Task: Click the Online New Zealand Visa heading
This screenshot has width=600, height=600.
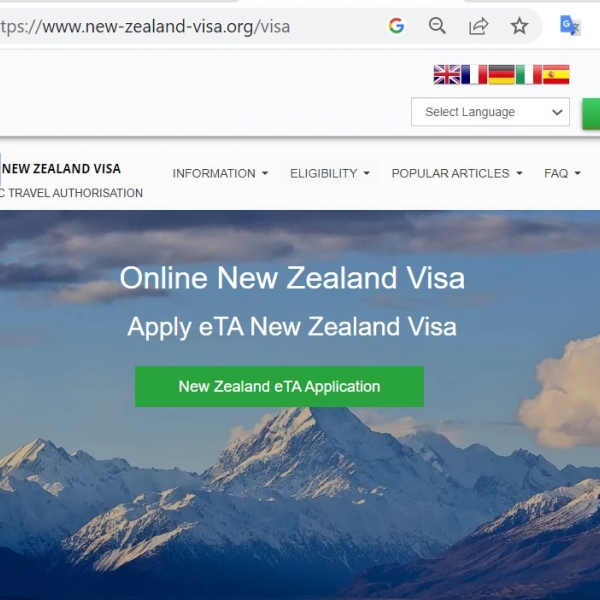Action: click(292, 278)
